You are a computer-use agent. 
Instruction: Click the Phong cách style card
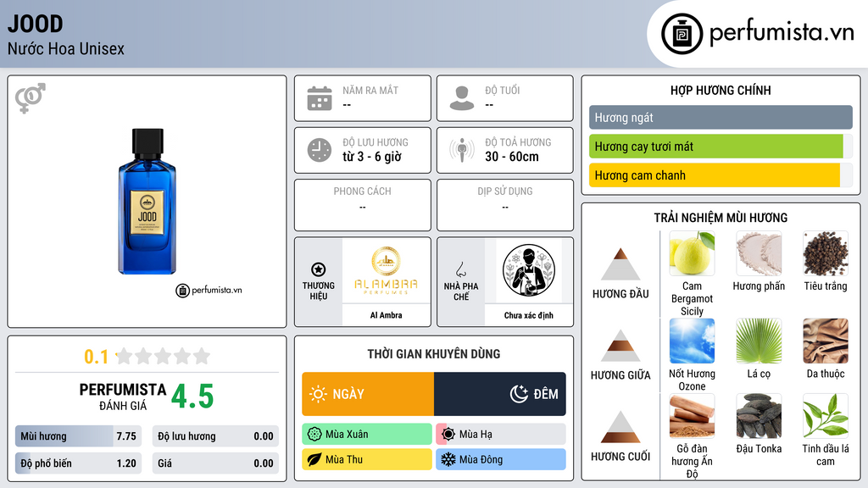click(363, 205)
